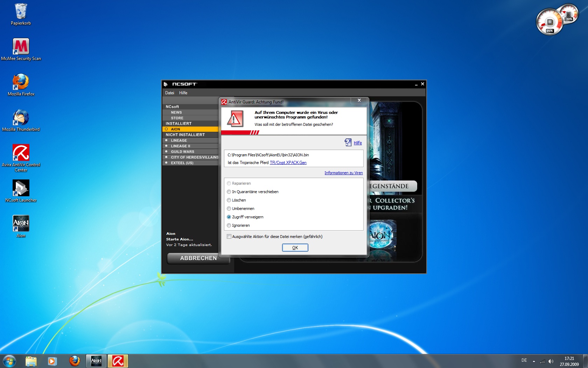Open Windows Media Player from taskbar

pyautogui.click(x=52, y=361)
